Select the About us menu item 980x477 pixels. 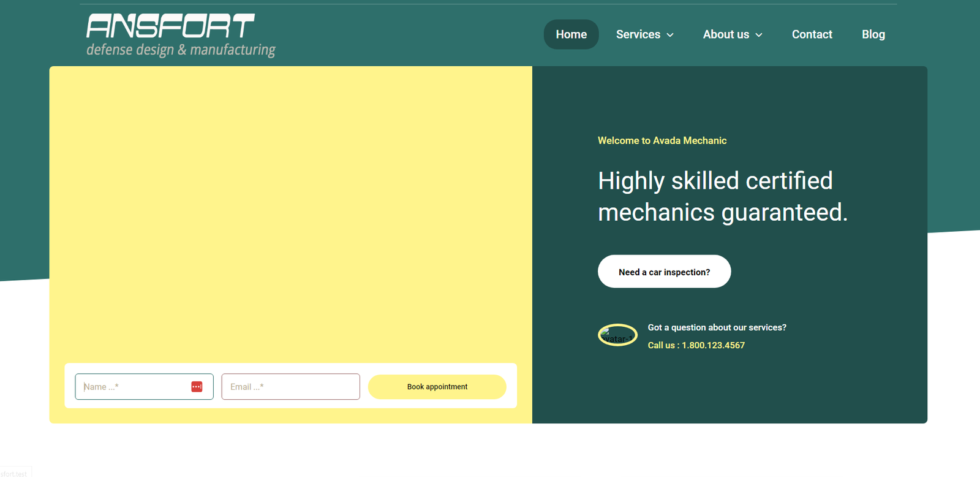click(x=726, y=34)
